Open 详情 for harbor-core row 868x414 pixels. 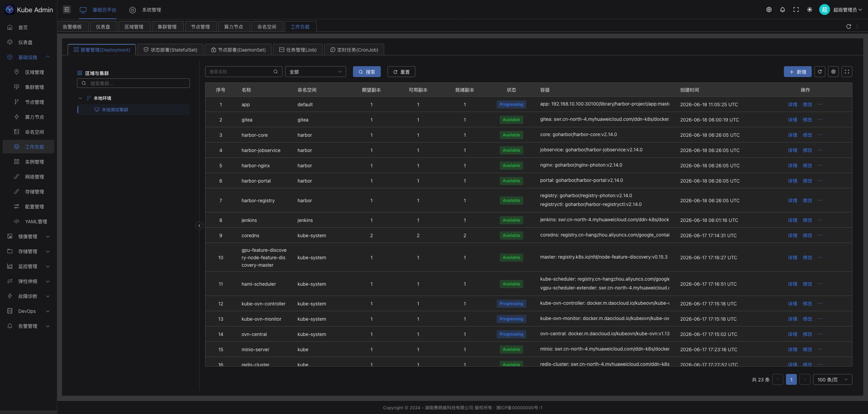(792, 135)
